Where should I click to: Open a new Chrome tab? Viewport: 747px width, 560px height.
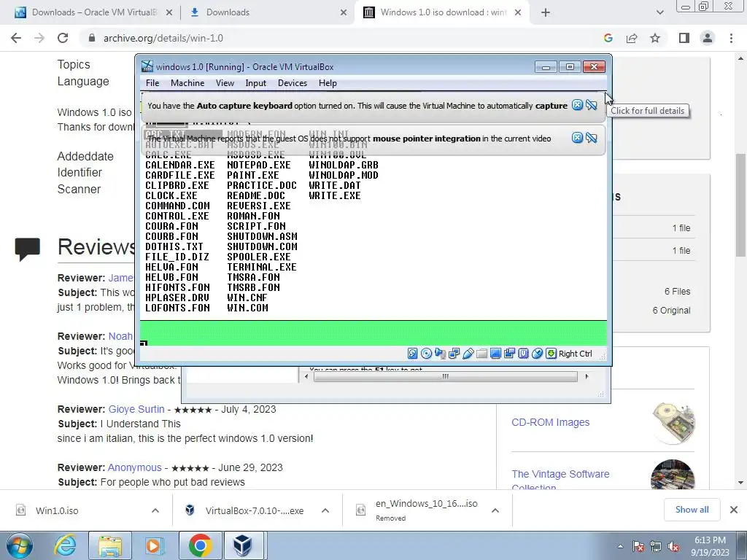pos(546,12)
